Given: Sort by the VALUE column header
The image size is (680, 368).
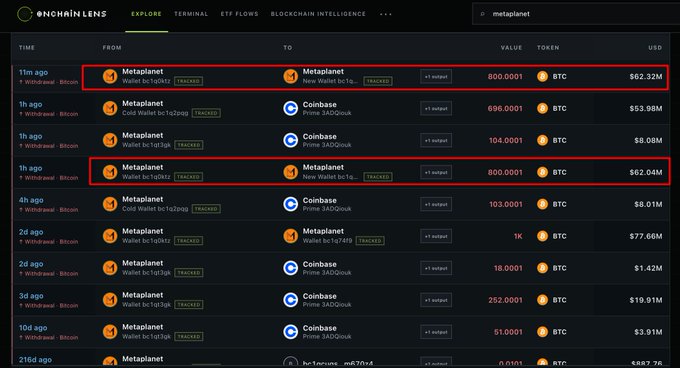Looking at the screenshot, I should 511,48.
